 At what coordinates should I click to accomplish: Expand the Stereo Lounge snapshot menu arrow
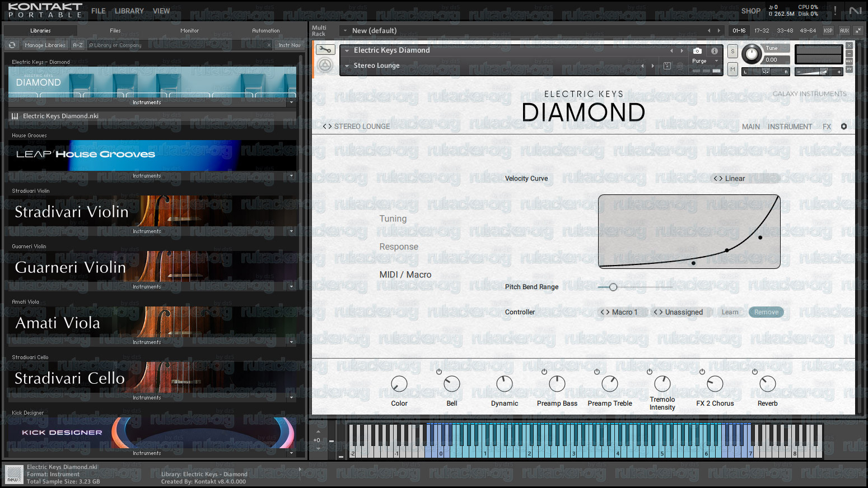347,66
